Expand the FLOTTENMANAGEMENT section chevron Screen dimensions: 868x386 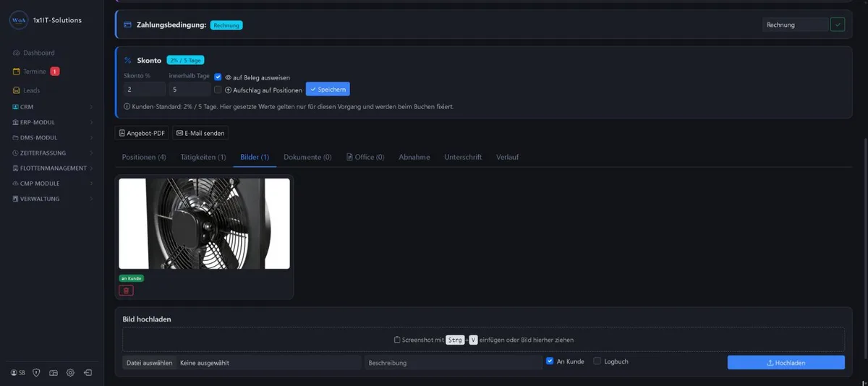pos(91,168)
